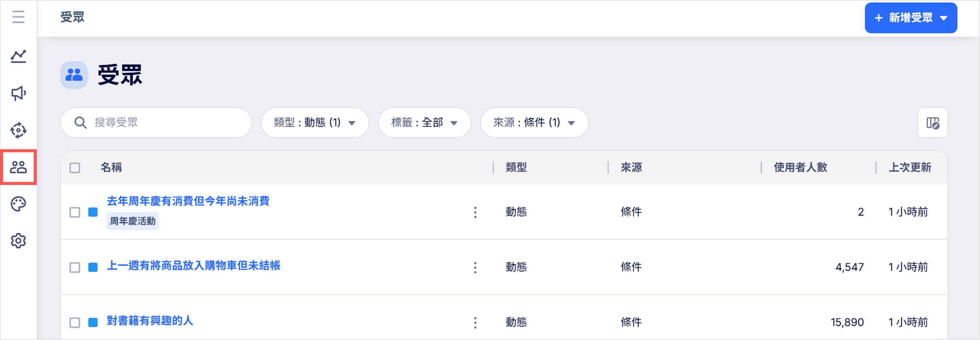The height and width of the screenshot is (340, 980).
Task: Click the 搜尋受眾 search field
Action: click(x=156, y=123)
